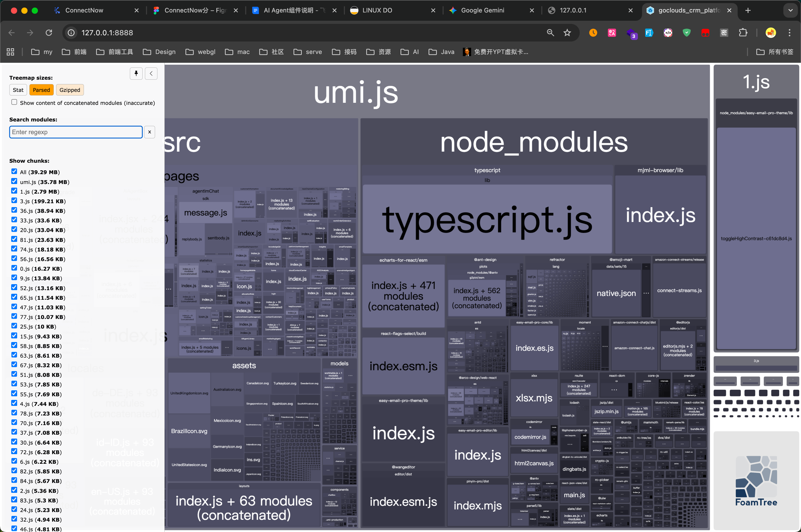Uncheck the 1.js (2.79 MB) chunk
This screenshot has height=532, width=801.
tap(14, 191)
